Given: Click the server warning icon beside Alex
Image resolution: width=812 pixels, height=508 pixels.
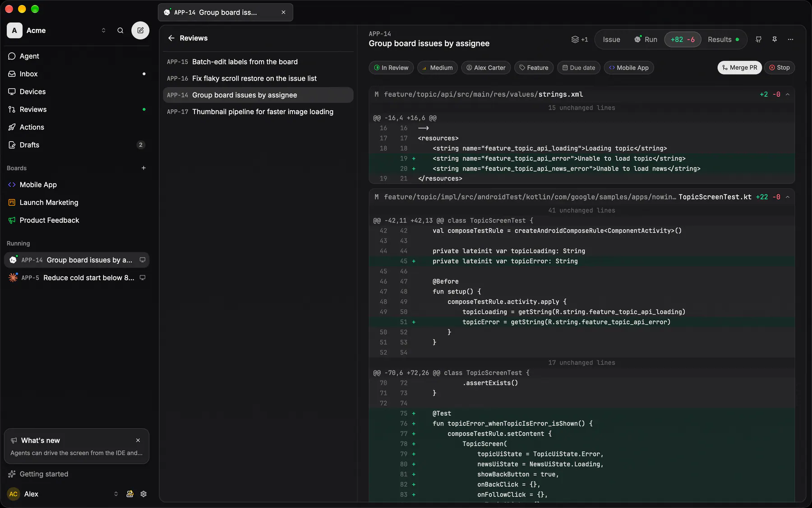Looking at the screenshot, I should pos(130,494).
